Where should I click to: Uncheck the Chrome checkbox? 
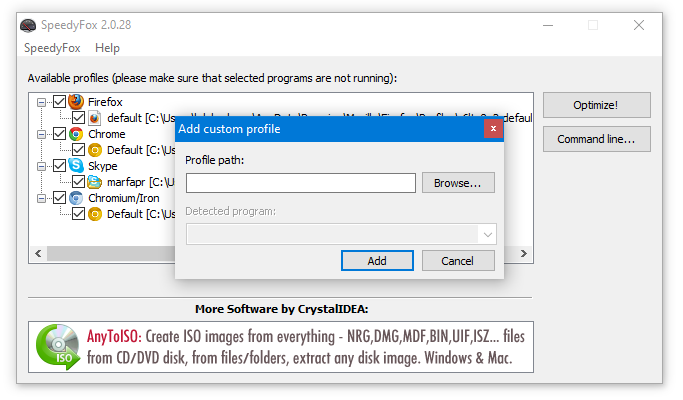coord(59,134)
